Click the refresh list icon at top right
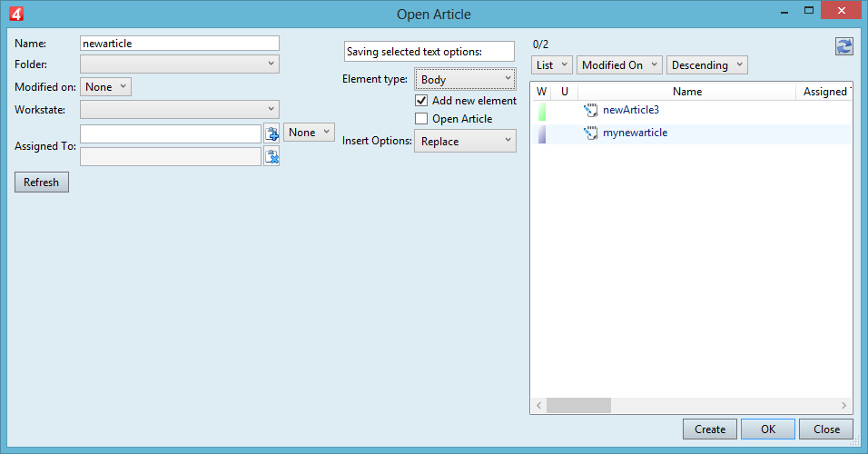Viewport: 868px width, 454px height. [x=843, y=46]
